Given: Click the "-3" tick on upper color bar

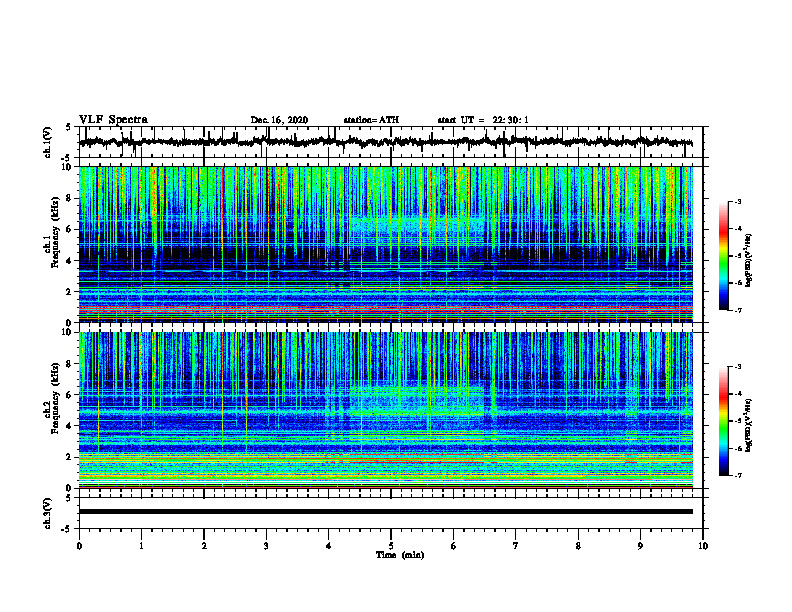Looking at the screenshot, I should tap(737, 202).
